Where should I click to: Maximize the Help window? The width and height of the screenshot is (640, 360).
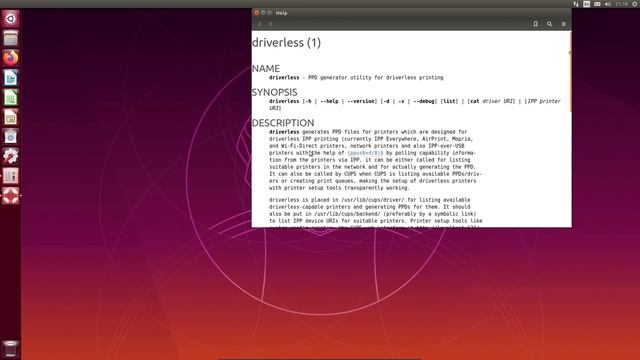coord(269,13)
